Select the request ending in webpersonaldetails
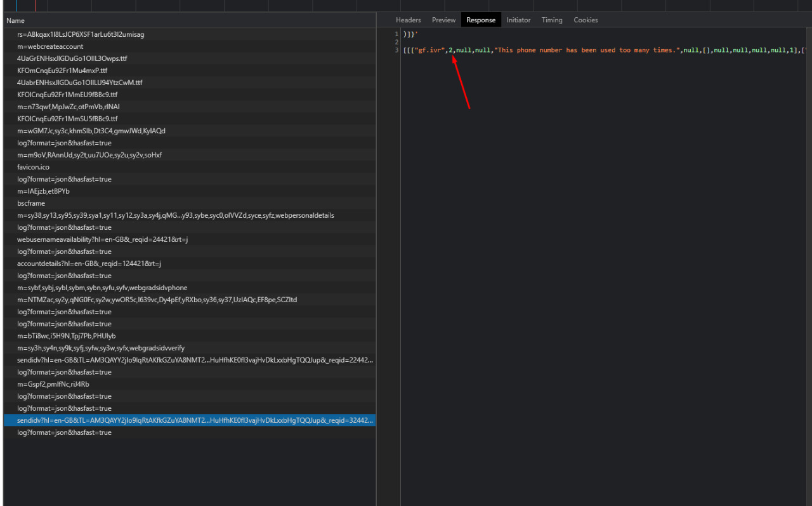The width and height of the screenshot is (812, 506). coord(189,215)
